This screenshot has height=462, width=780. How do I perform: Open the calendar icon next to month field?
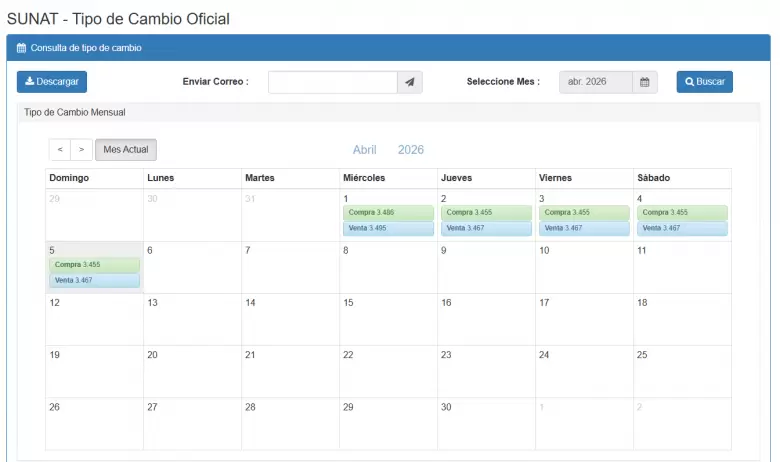tap(645, 82)
